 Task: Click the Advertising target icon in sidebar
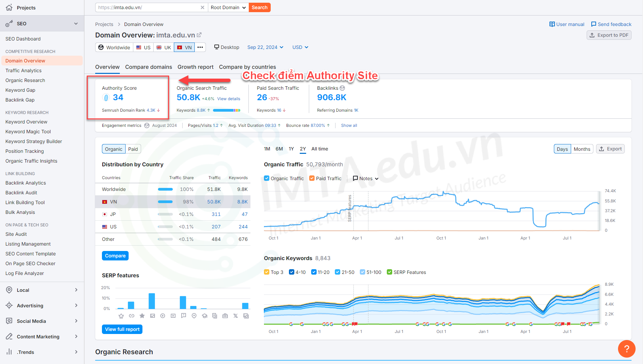pos(9,305)
